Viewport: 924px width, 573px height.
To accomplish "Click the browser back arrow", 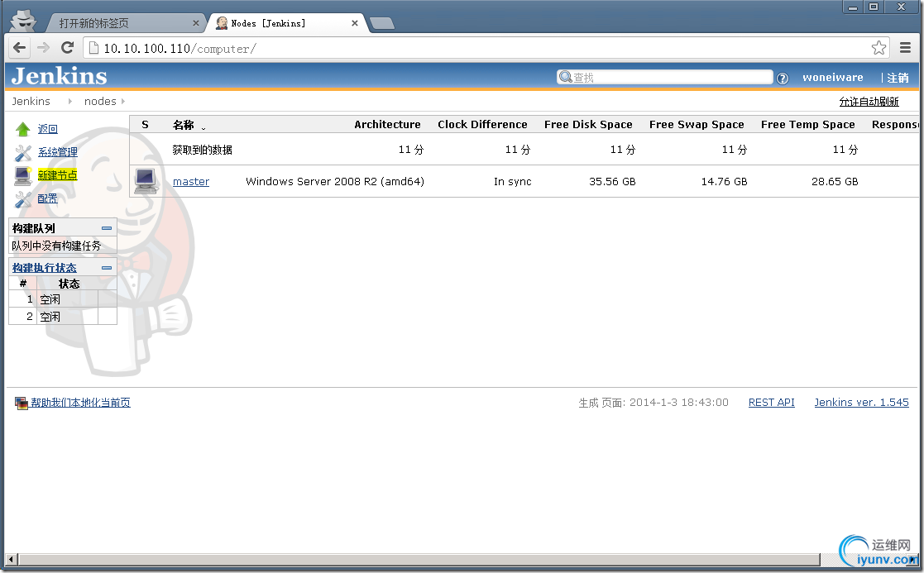I will [20, 48].
